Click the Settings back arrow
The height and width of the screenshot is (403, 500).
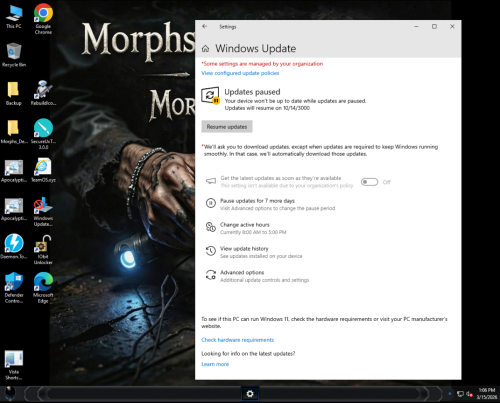pos(205,26)
